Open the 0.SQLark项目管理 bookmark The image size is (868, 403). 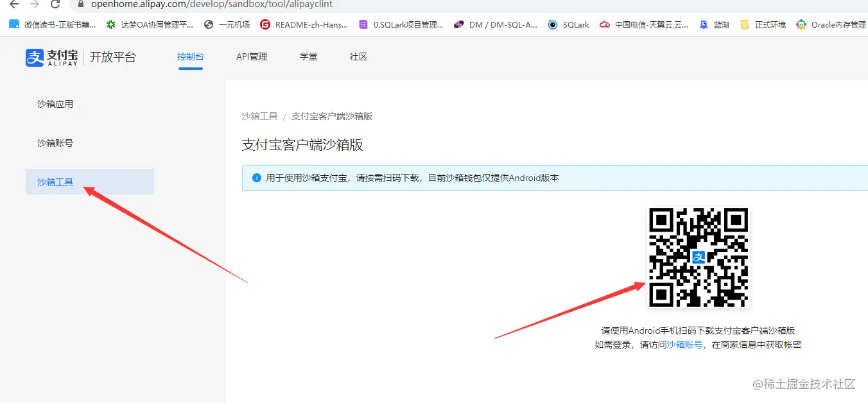click(x=401, y=24)
